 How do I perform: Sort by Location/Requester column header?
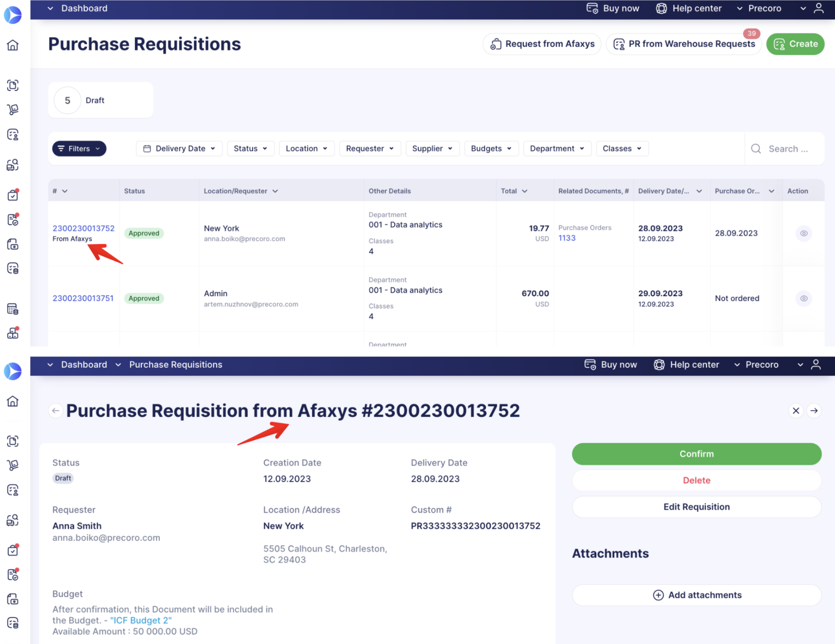click(241, 191)
